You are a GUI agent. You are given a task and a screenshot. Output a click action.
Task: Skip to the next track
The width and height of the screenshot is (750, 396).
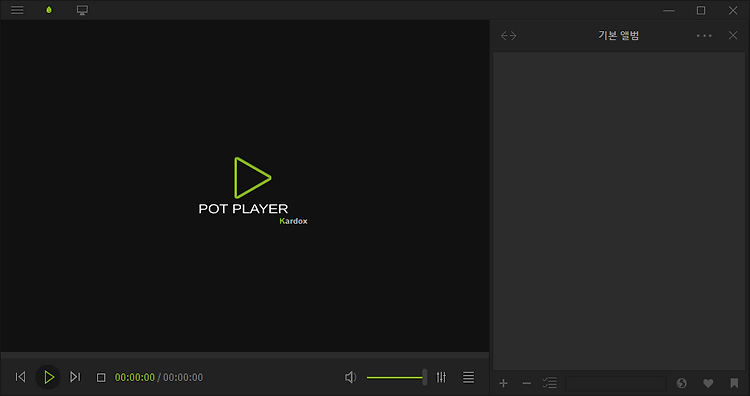click(75, 377)
